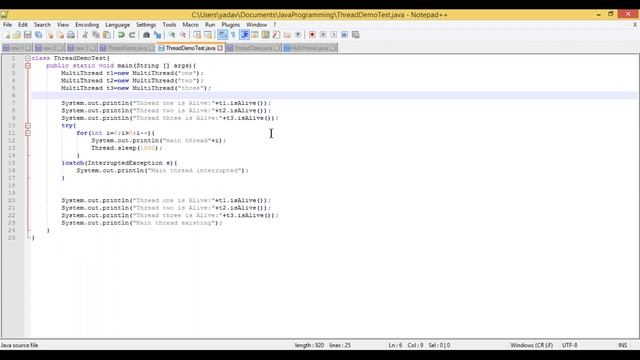The image size is (640, 360).
Task: Switch to the new 2 tab
Action: 49,48
